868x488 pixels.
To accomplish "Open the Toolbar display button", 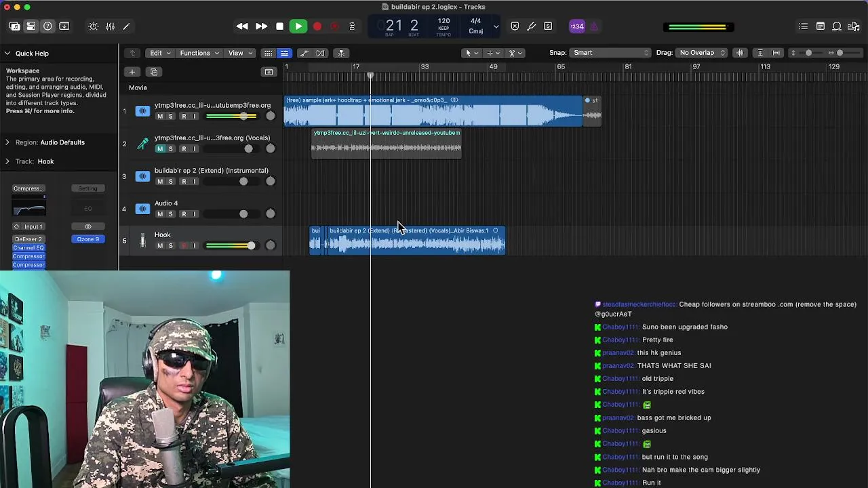I will point(64,26).
